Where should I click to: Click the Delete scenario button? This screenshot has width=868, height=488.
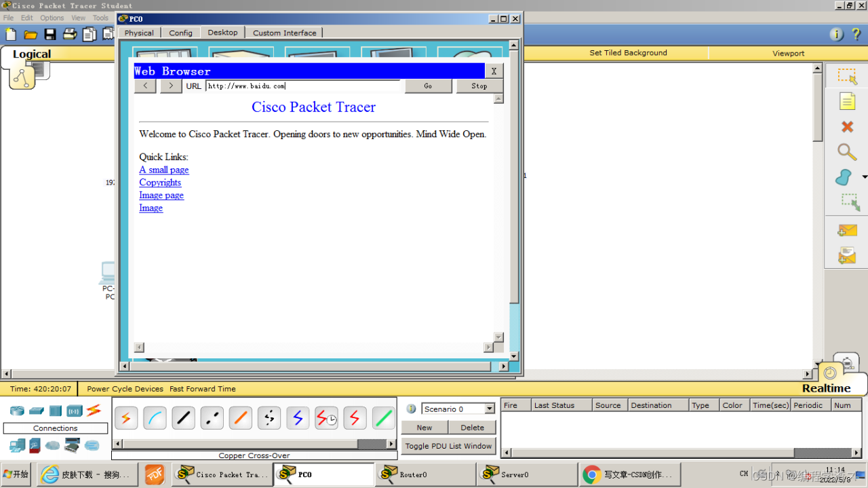click(473, 428)
